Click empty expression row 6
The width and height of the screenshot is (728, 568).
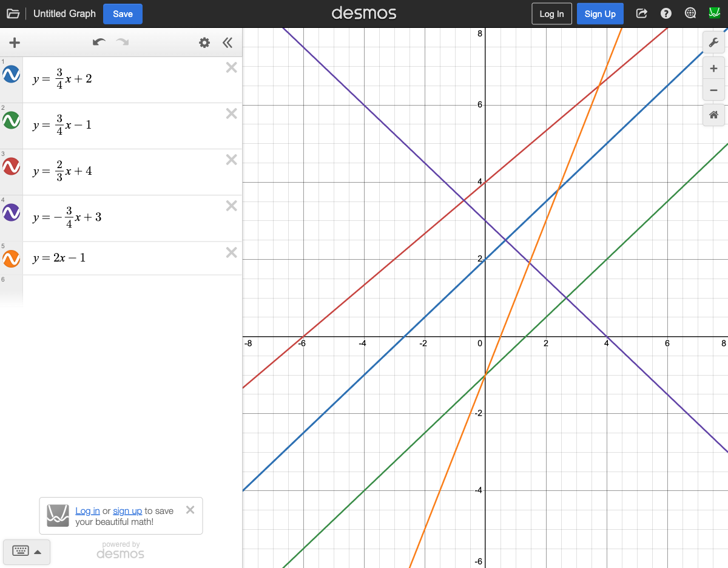pyautogui.click(x=132, y=290)
